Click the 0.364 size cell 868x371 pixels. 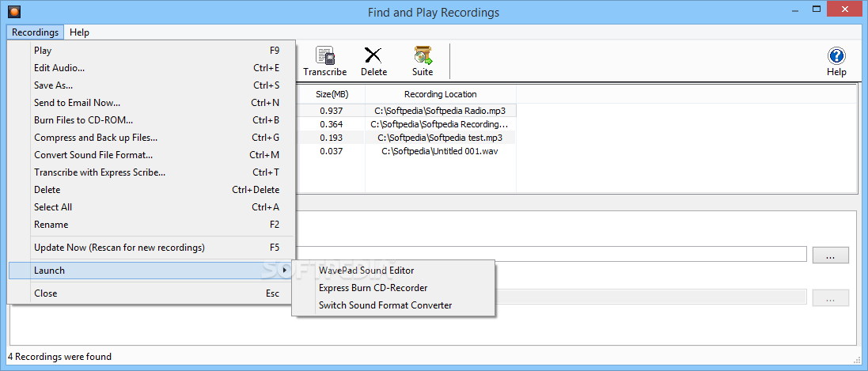click(x=331, y=124)
